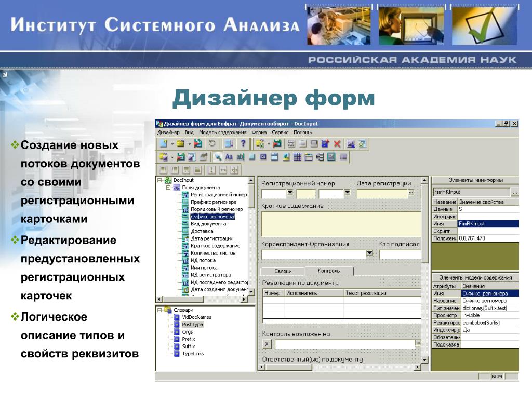
Task: Collapse the Поля документа tree node
Action: coord(168,187)
